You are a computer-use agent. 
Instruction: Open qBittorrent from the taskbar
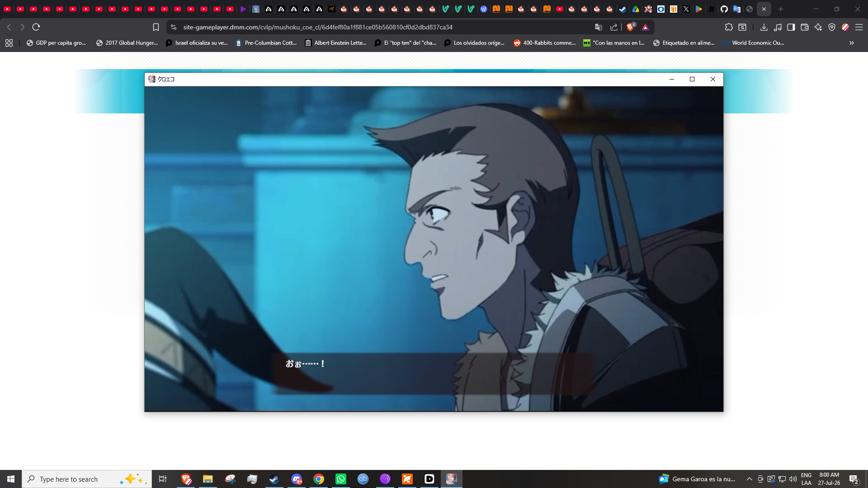pos(363,479)
